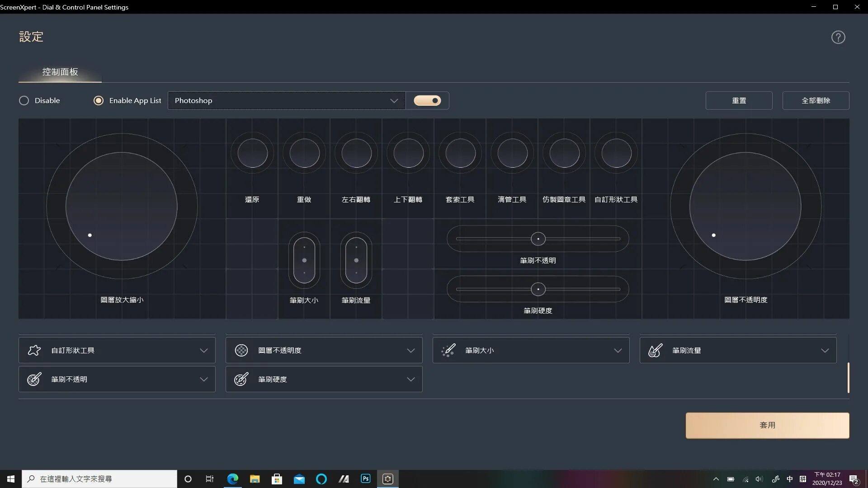Expand the 筆刷硬度 dropdown chevron
This screenshot has height=488, width=868.
click(410, 379)
